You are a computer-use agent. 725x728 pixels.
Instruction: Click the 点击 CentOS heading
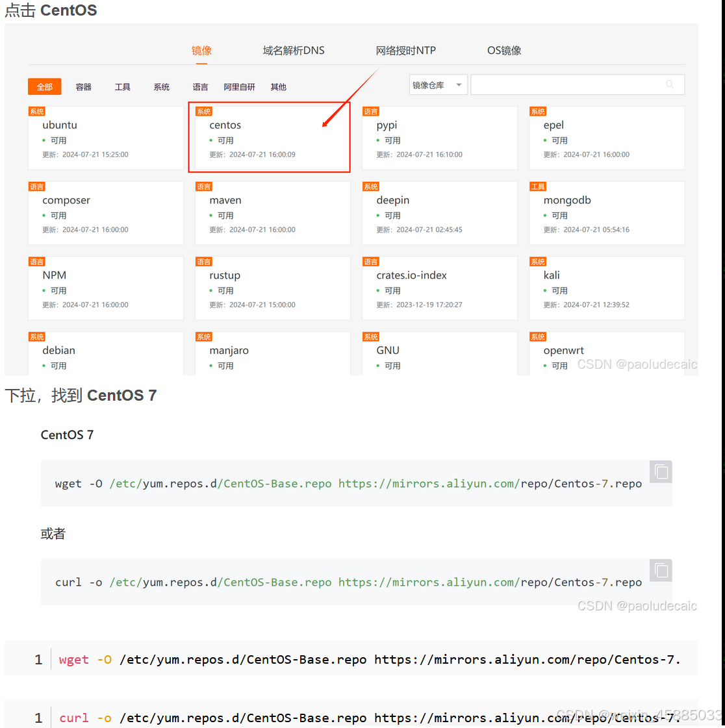(51, 10)
